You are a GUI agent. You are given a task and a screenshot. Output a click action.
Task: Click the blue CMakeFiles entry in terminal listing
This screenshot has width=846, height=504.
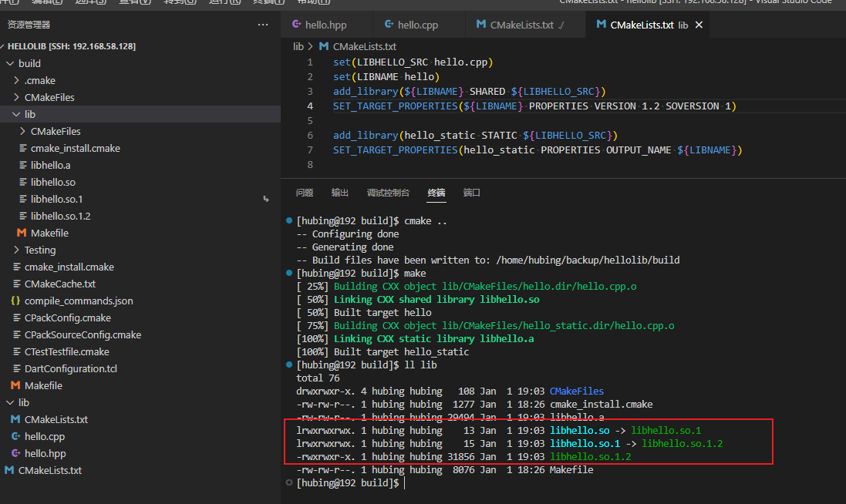coord(577,391)
